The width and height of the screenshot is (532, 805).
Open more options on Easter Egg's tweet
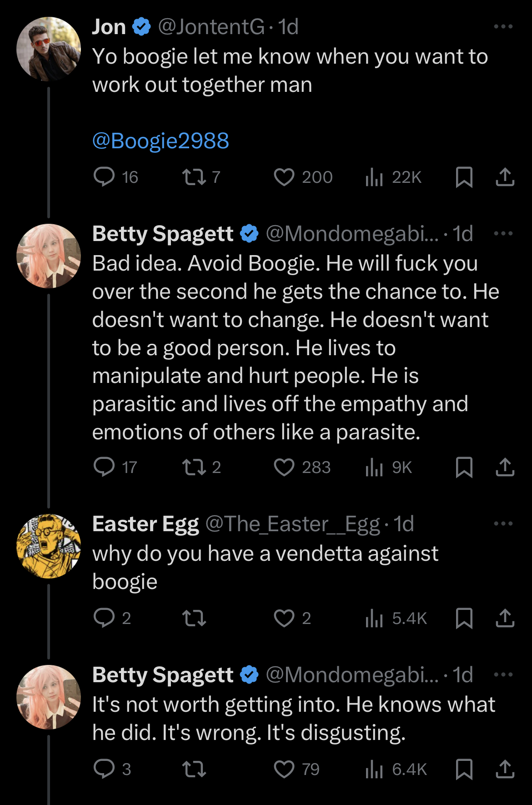point(503,524)
